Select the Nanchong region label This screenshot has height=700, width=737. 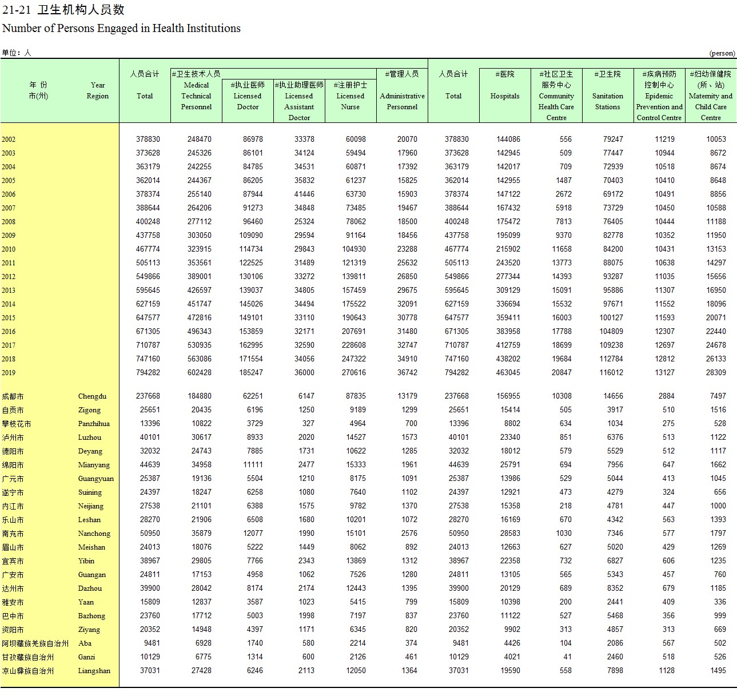point(94,534)
